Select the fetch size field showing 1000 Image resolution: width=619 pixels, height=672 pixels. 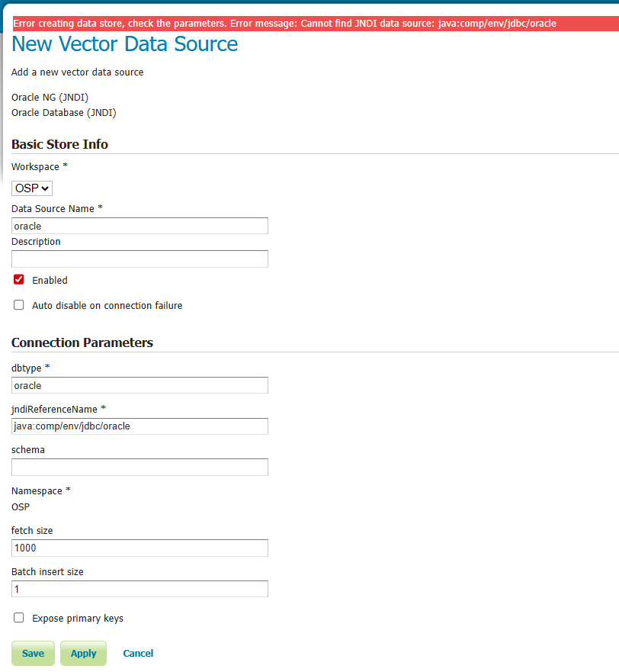click(x=140, y=548)
